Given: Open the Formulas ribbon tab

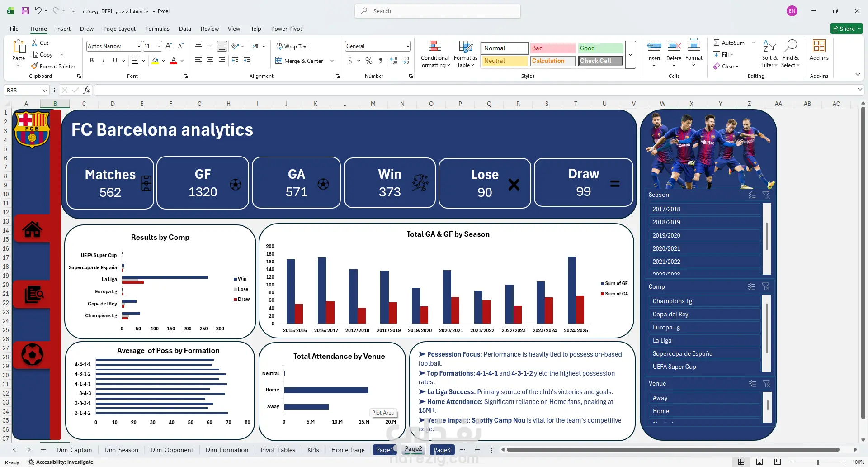Looking at the screenshot, I should click(x=157, y=29).
